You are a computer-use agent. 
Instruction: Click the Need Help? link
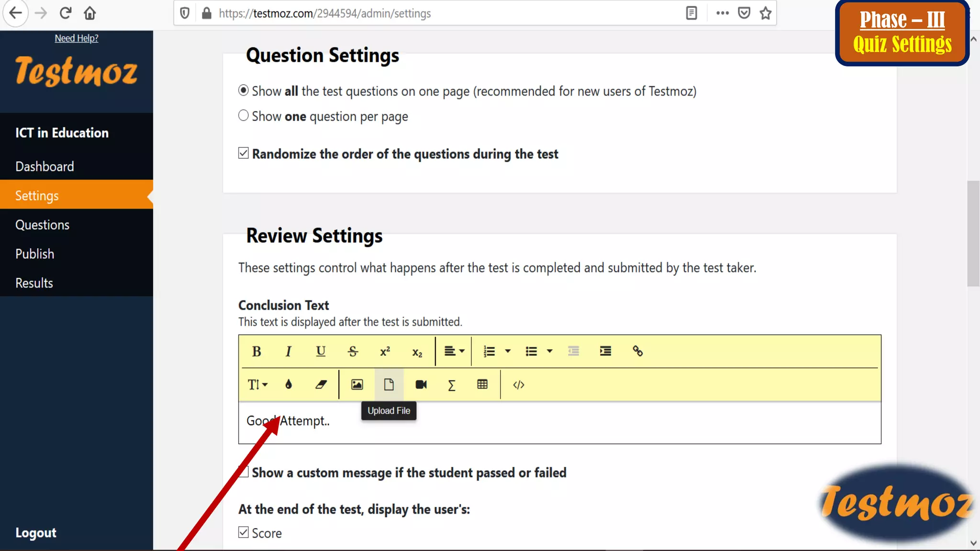(x=77, y=38)
